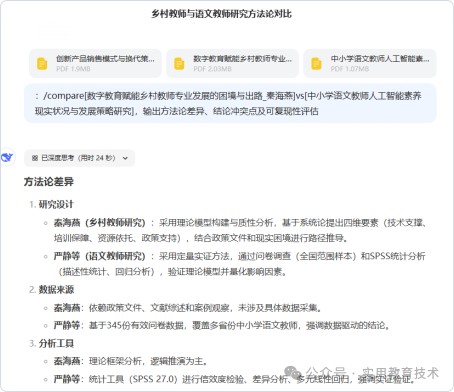Click the line 理论框架分析，逻辑推演为主

tap(149, 361)
